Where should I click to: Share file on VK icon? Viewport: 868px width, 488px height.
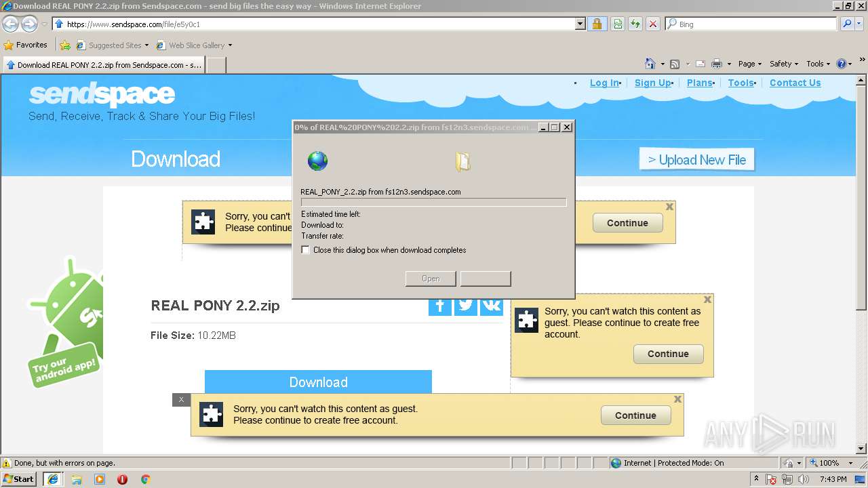pyautogui.click(x=492, y=306)
